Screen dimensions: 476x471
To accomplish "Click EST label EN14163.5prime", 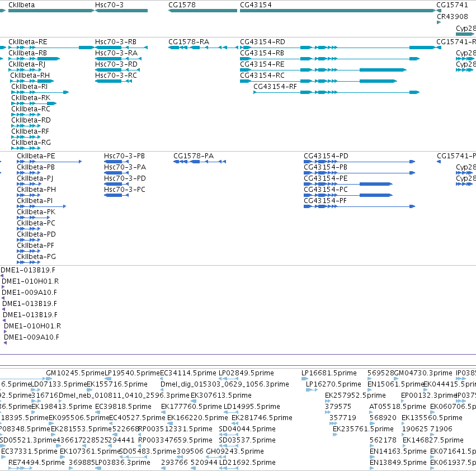I will (398, 451).
